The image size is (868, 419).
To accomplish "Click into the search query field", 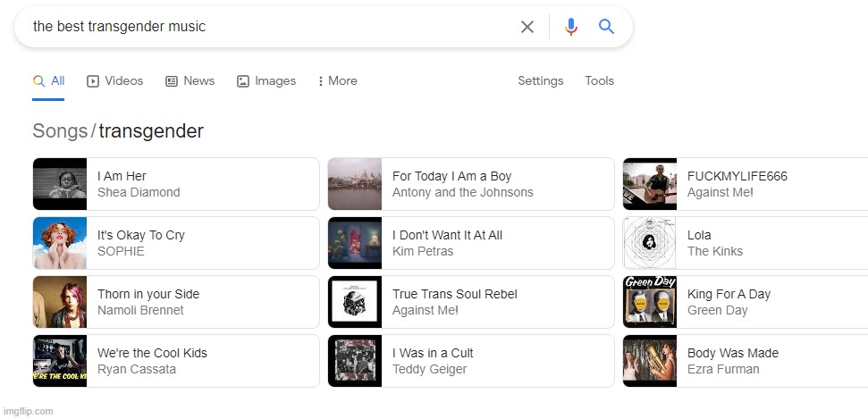I will pos(265,27).
